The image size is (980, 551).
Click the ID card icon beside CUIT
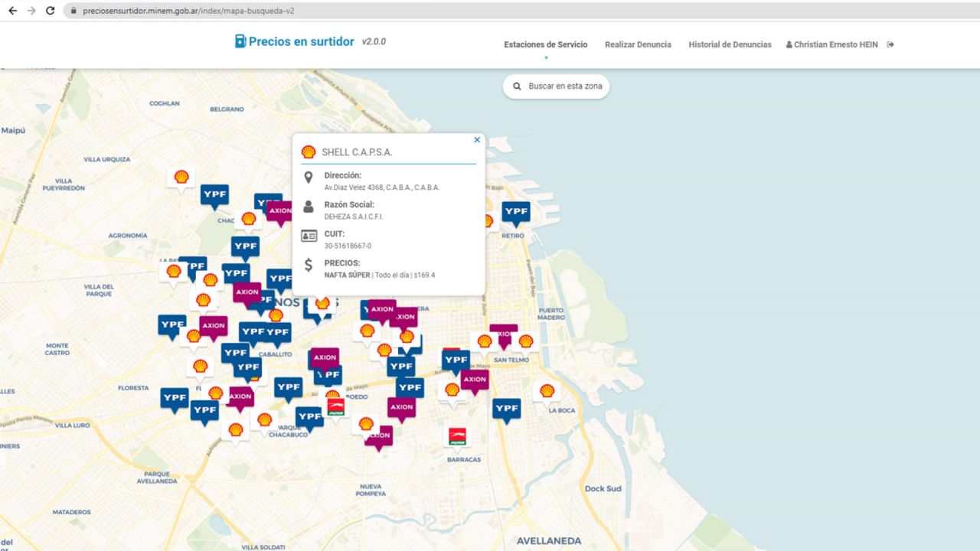pyautogui.click(x=309, y=236)
